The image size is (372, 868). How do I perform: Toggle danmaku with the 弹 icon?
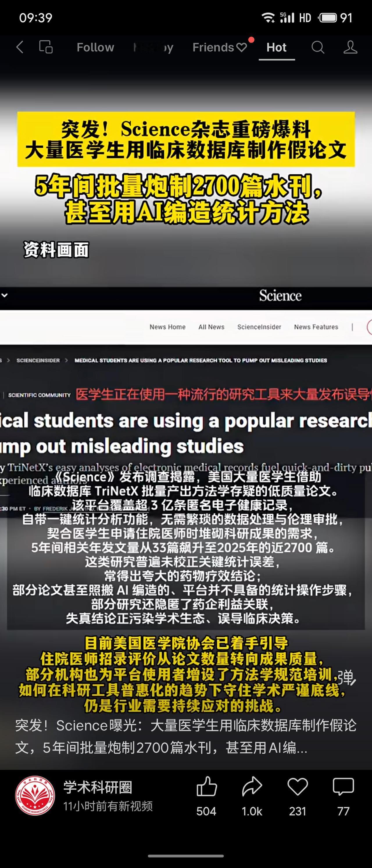(x=347, y=677)
